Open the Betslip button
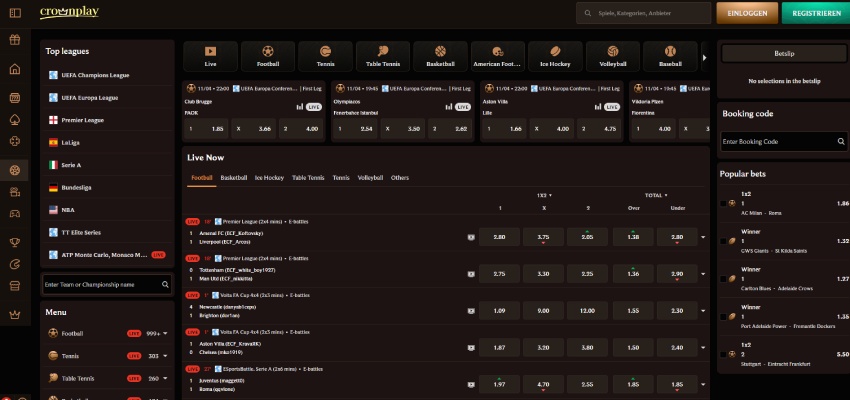The height and width of the screenshot is (400, 850). click(784, 54)
